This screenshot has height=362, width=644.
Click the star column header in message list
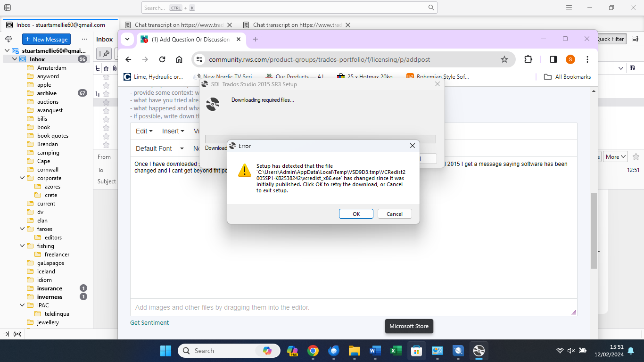106,68
